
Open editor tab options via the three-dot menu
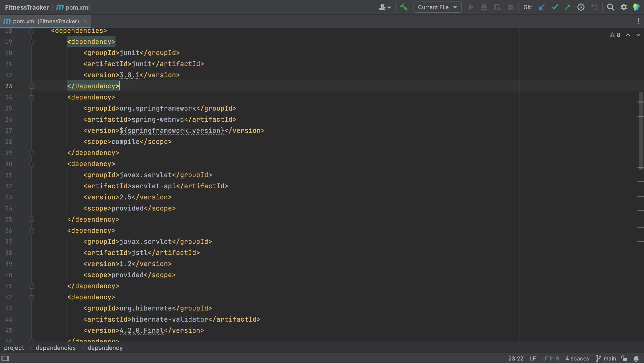point(638,21)
